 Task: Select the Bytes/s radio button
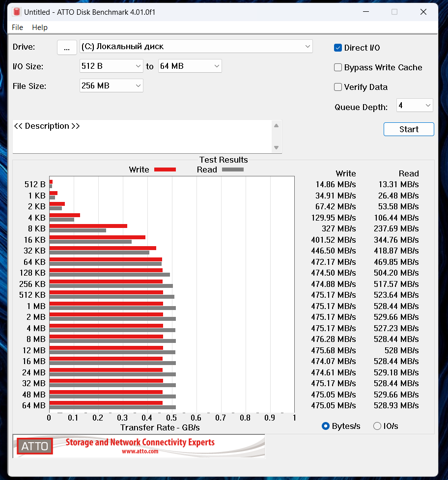(326, 426)
